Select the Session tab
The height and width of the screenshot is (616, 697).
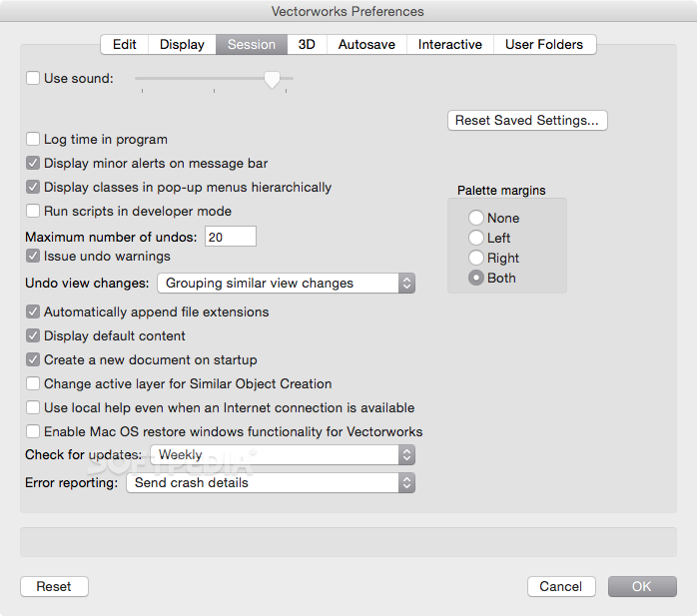(x=252, y=45)
